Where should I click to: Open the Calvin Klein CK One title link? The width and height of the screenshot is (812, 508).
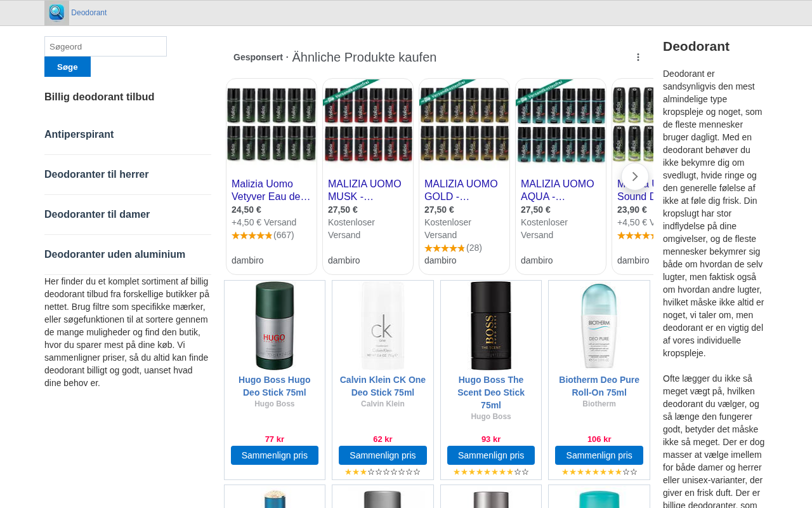click(x=383, y=386)
